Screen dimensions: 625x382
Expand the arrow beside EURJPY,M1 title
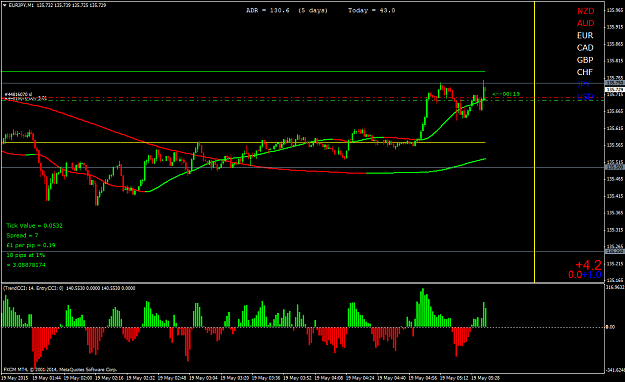coord(4,6)
